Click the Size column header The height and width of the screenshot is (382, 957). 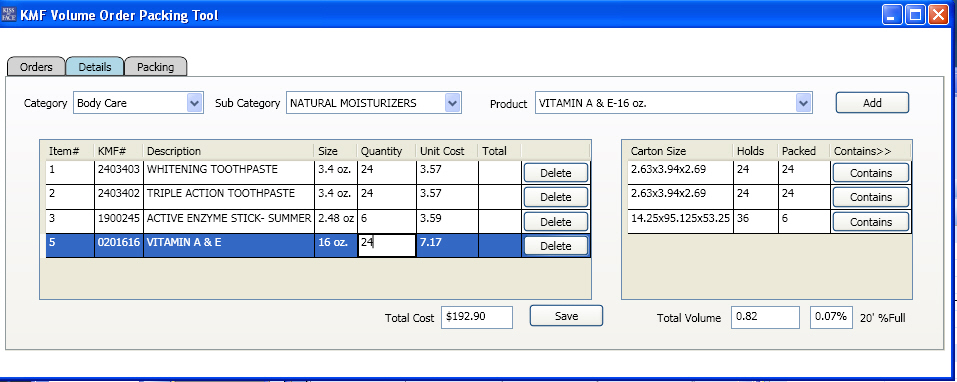click(336, 151)
